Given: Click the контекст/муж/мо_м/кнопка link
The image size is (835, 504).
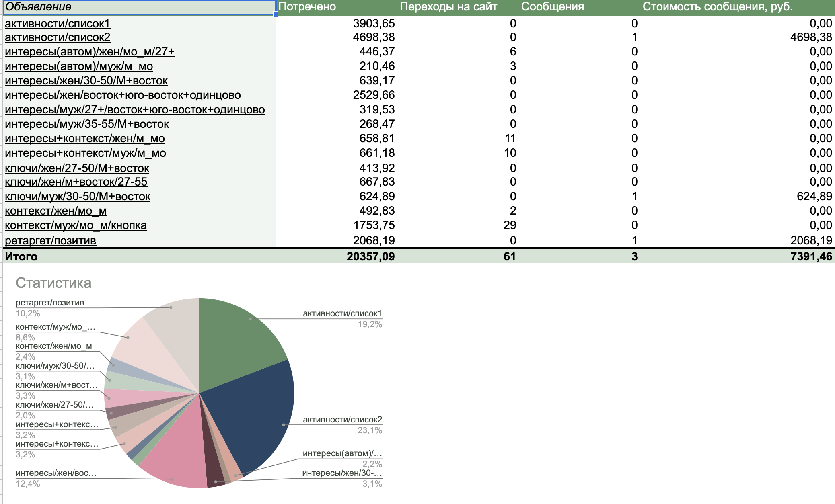Looking at the screenshot, I should 76,225.
